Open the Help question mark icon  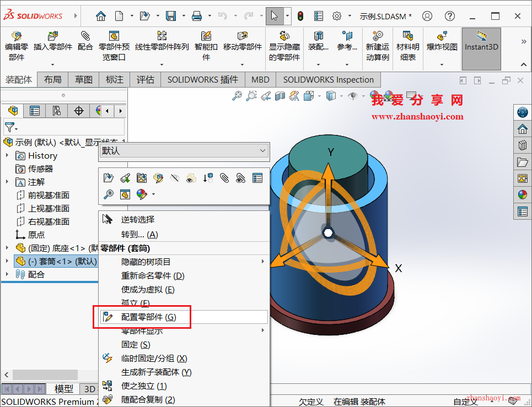coord(449,16)
